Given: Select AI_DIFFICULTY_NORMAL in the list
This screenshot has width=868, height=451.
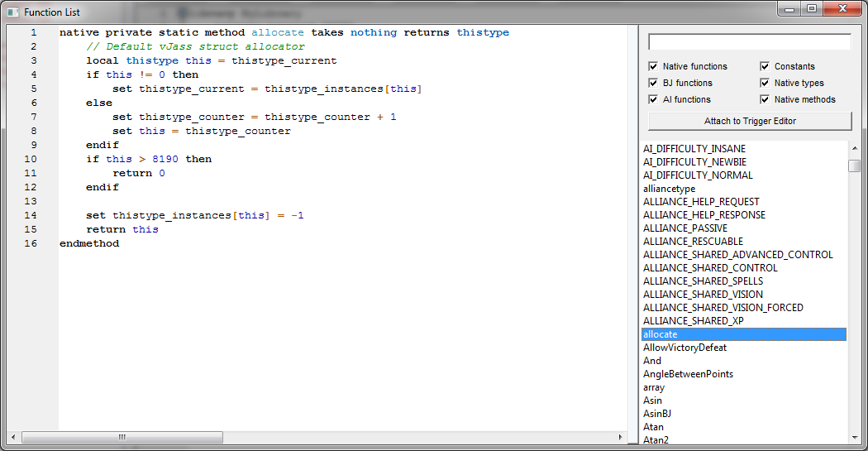Looking at the screenshot, I should [743, 175].
